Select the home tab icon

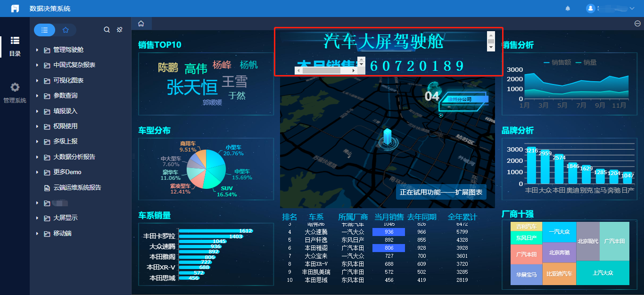coord(141,24)
